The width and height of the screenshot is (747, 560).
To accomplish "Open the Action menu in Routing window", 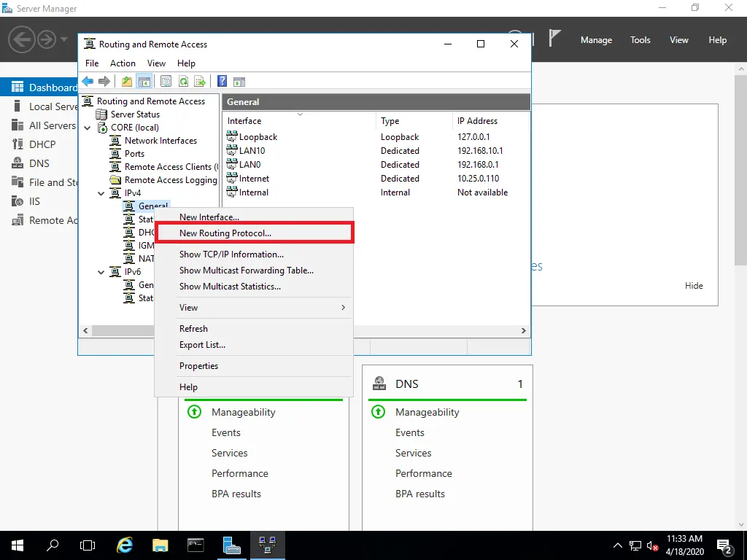I will click(123, 63).
